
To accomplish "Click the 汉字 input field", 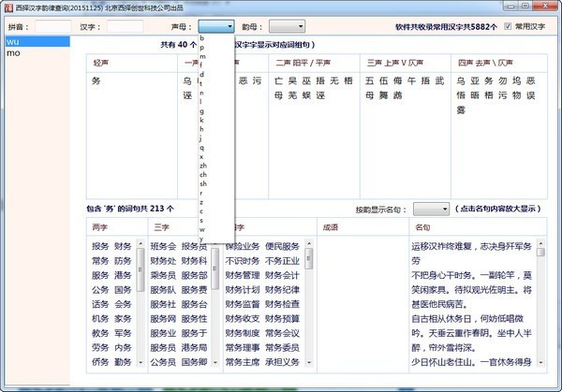I will pos(125,26).
